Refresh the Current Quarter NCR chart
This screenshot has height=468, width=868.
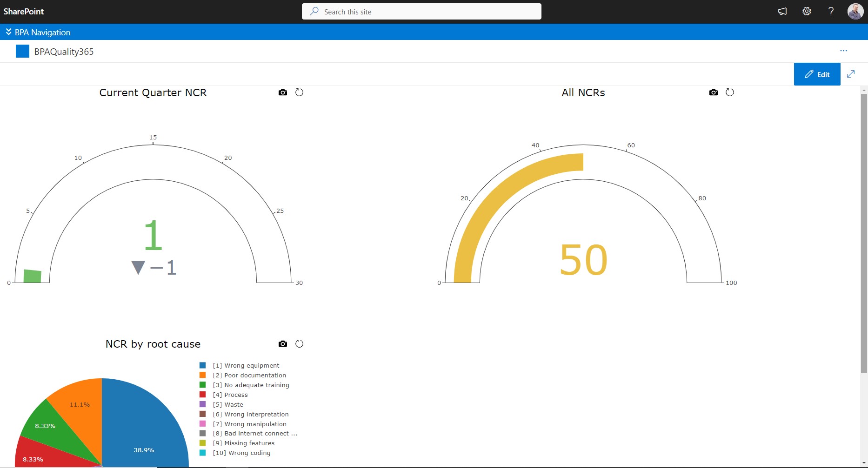tap(300, 92)
